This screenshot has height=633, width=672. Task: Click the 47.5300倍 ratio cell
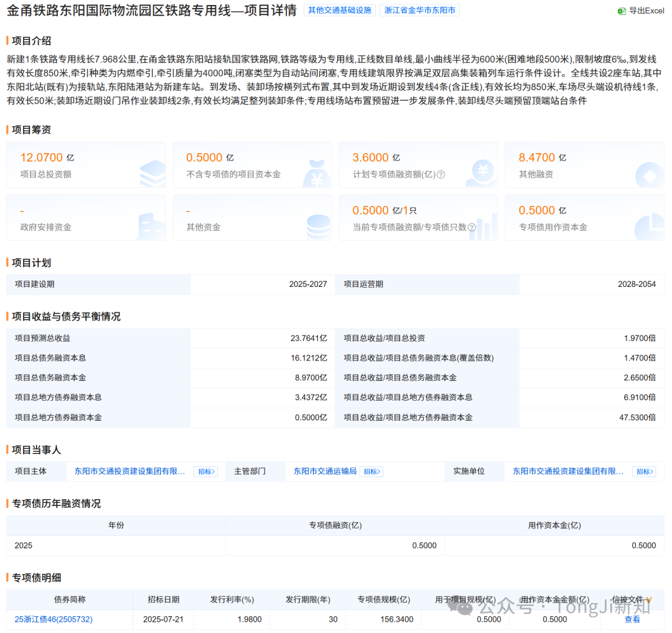tap(592, 418)
